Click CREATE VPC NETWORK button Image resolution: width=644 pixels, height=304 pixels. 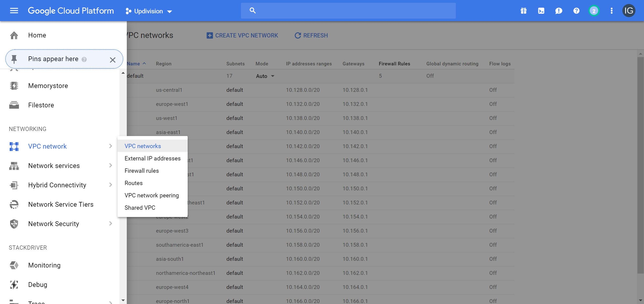pyautogui.click(x=242, y=35)
